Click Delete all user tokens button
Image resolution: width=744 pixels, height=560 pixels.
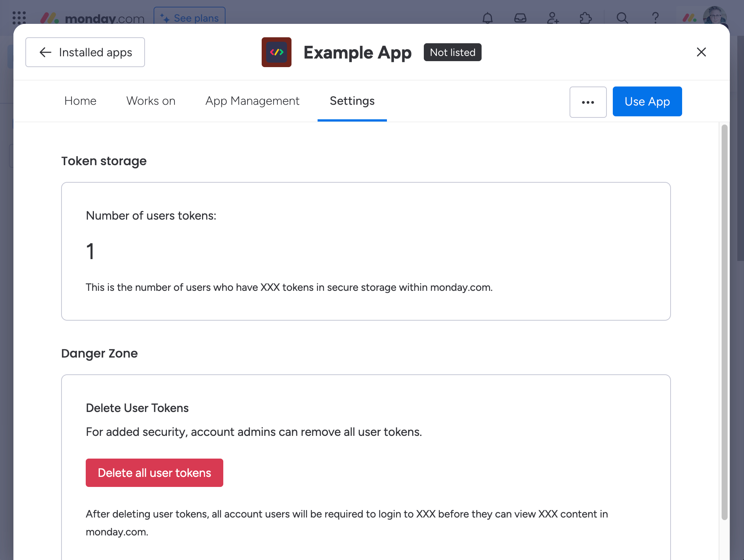click(154, 473)
